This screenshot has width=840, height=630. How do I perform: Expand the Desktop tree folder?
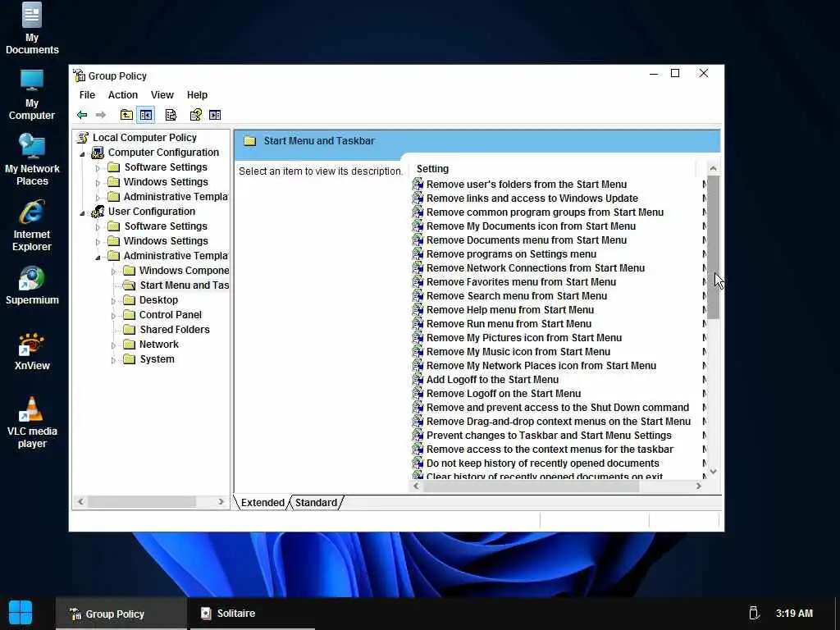point(113,301)
